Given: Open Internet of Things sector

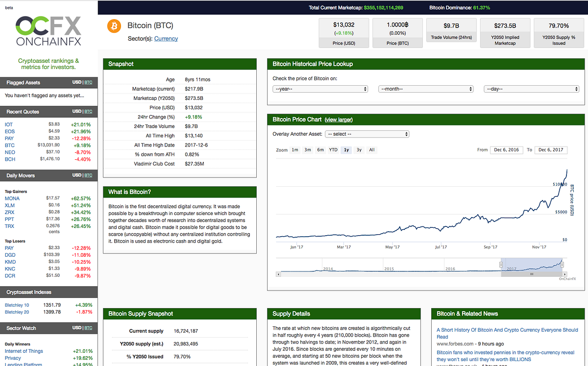Looking at the screenshot, I should point(24,351).
